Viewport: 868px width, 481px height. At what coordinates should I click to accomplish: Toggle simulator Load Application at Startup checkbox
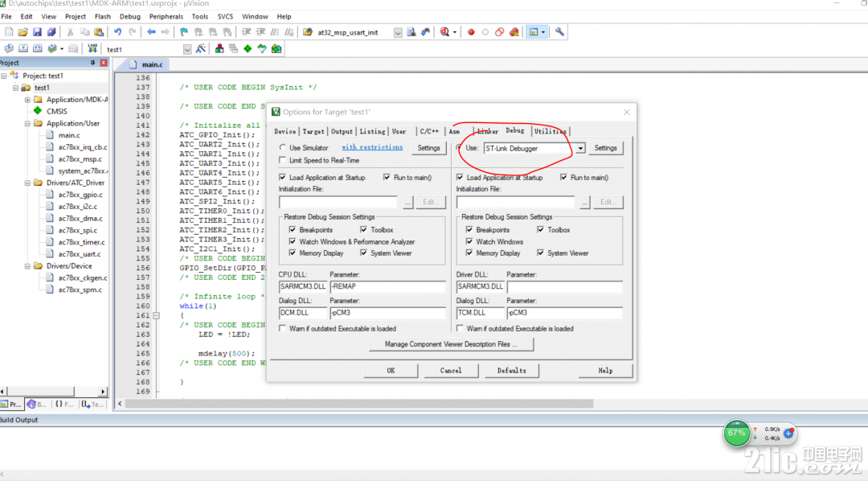(283, 177)
